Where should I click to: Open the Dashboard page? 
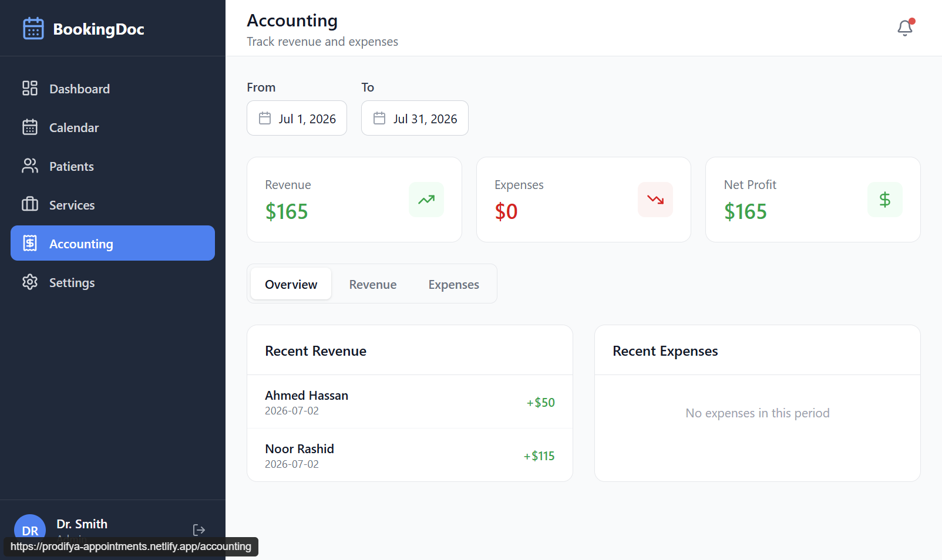click(113, 88)
